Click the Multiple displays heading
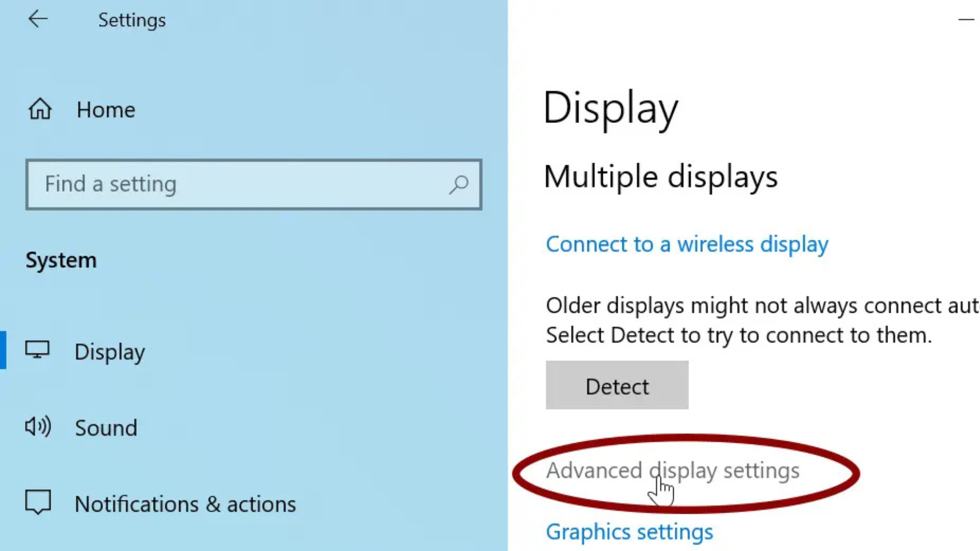 point(660,177)
